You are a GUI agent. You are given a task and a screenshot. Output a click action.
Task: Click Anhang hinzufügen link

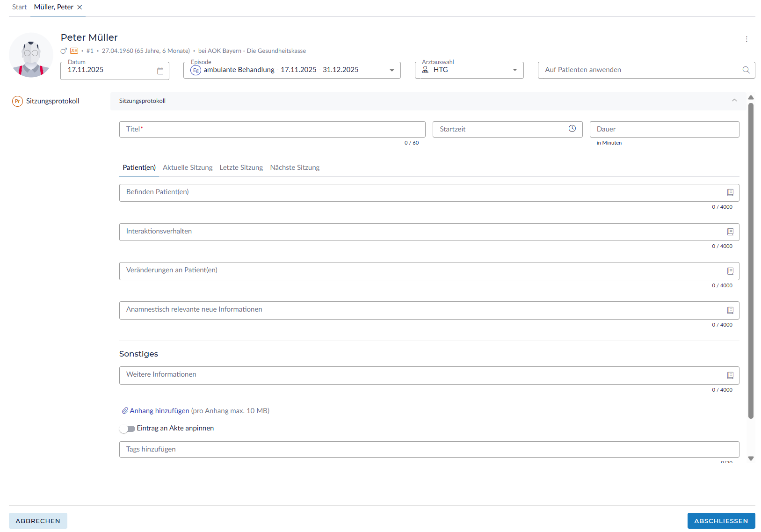(x=159, y=411)
